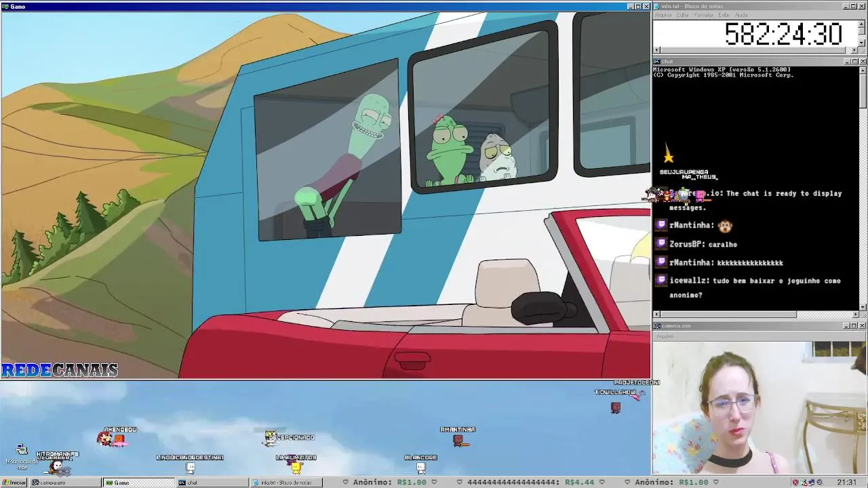Open Ajuda menu in Bloco de notas
Screen dimensions: 868x488
pyautogui.click(x=742, y=15)
